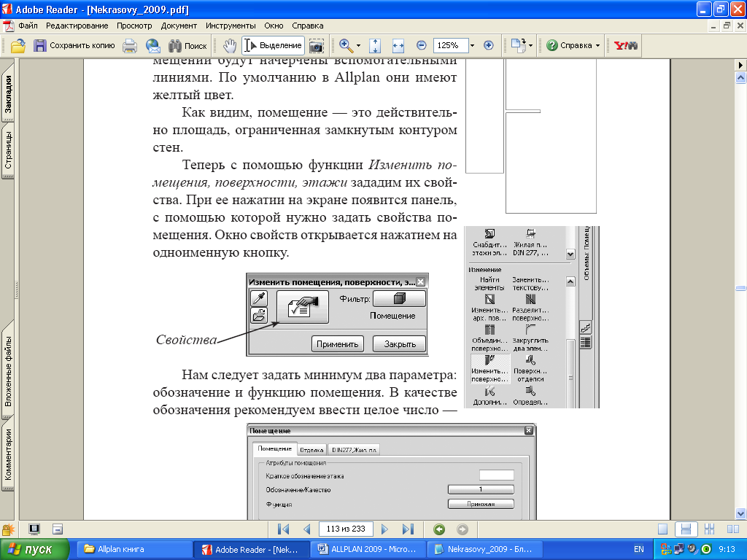The height and width of the screenshot is (560, 747).
Task: Switch to Single Page layout
Action: [x=662, y=529]
